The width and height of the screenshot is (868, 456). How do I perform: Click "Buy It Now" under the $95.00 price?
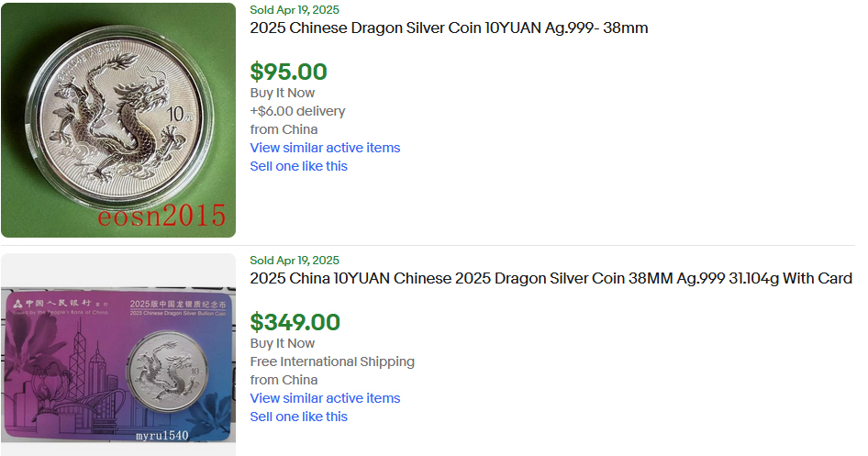tap(282, 93)
